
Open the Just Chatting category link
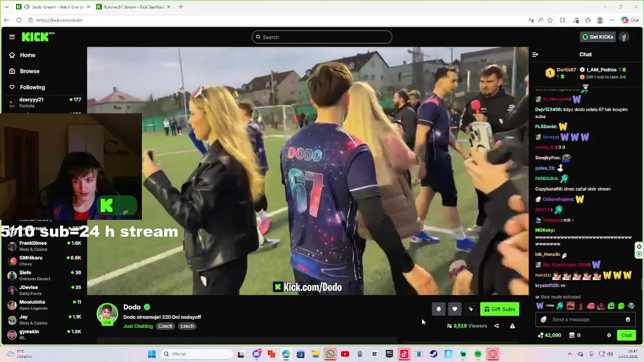[x=138, y=326]
